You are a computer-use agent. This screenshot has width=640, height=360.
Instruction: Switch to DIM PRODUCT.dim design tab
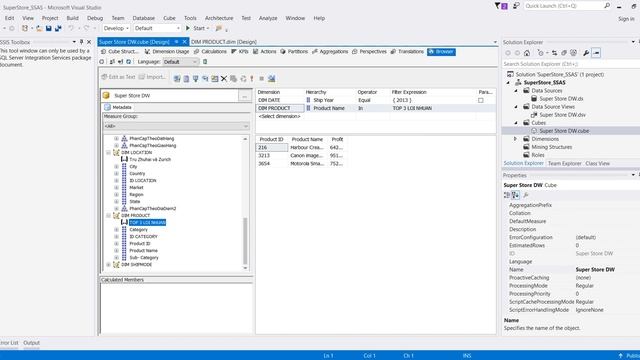[224, 42]
